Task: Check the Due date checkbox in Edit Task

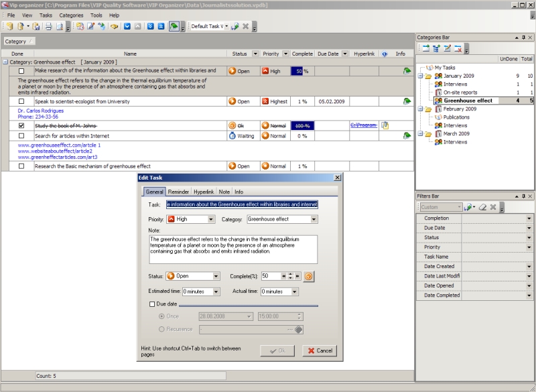Action: (152, 304)
